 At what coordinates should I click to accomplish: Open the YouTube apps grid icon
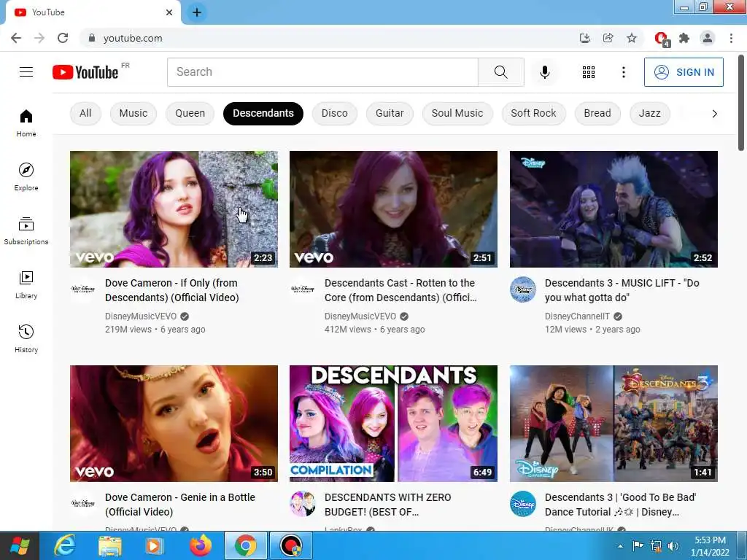pyautogui.click(x=589, y=72)
